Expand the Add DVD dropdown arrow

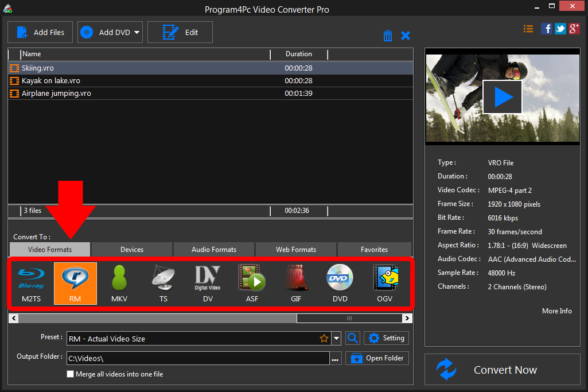[137, 33]
